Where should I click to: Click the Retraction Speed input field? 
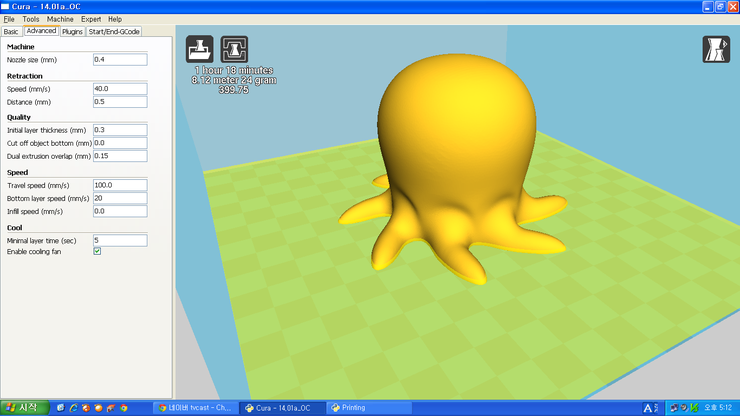tap(119, 89)
